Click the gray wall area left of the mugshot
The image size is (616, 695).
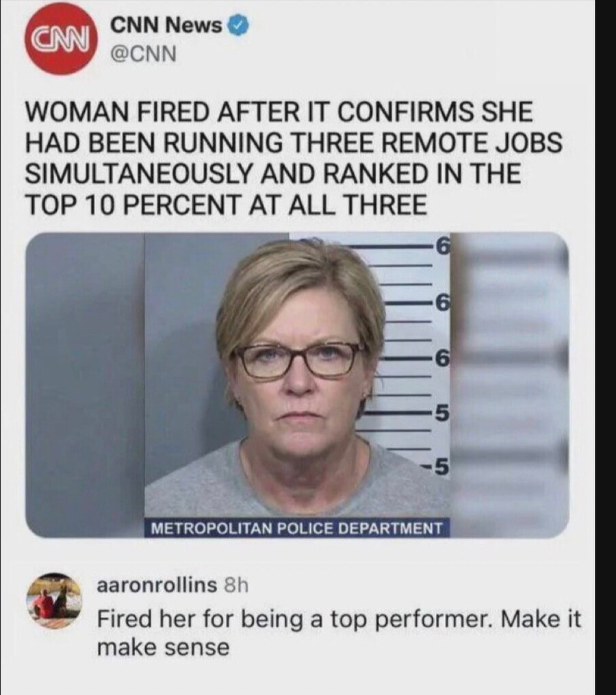[x=85, y=385]
